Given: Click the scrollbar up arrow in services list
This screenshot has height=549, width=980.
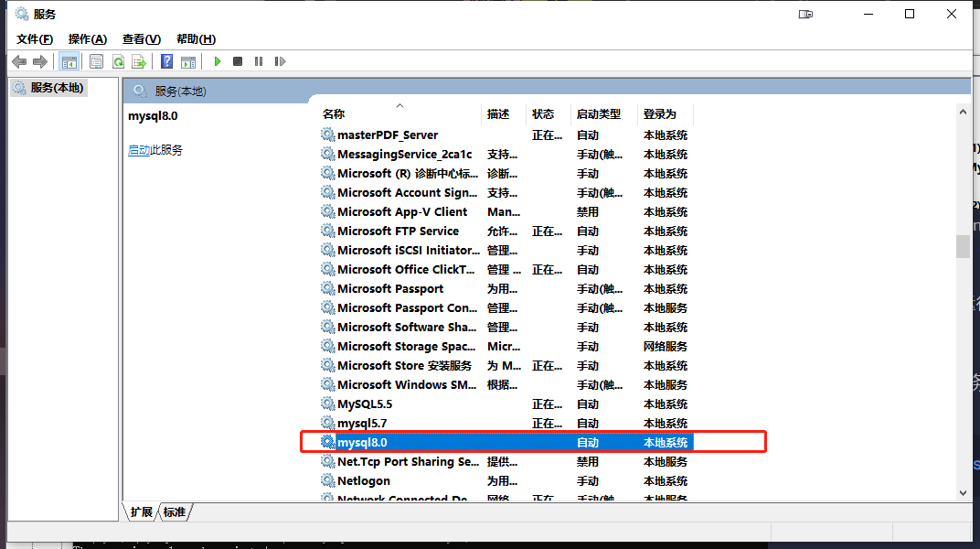Looking at the screenshot, I should (x=963, y=112).
